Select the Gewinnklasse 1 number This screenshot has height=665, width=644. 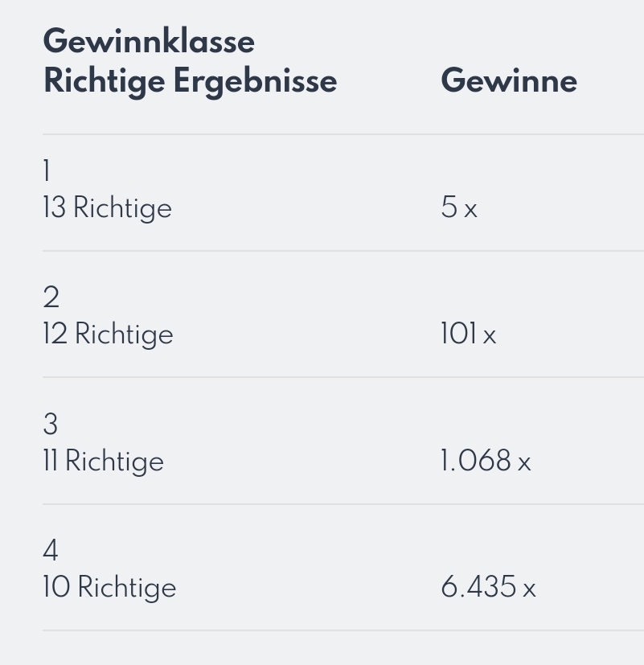47,171
